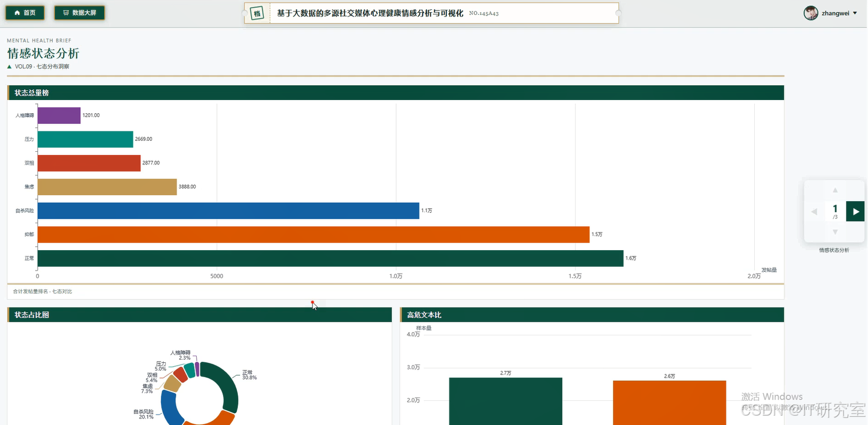The width and height of the screenshot is (868, 425).
Task: Select the orange 抑郁 bar
Action: 314,234
